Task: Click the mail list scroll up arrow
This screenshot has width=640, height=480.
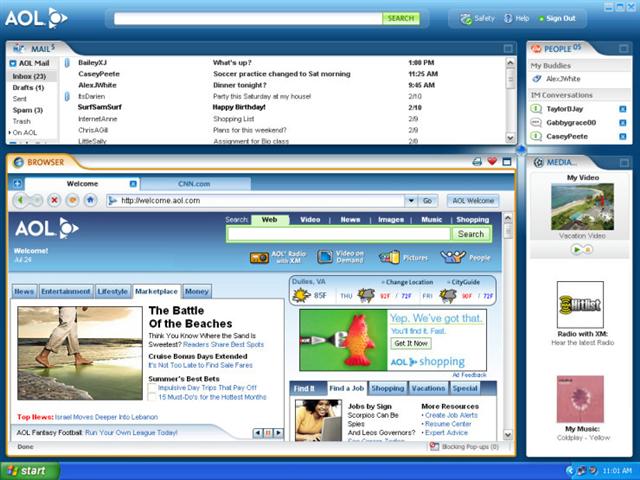Action: click(x=510, y=62)
